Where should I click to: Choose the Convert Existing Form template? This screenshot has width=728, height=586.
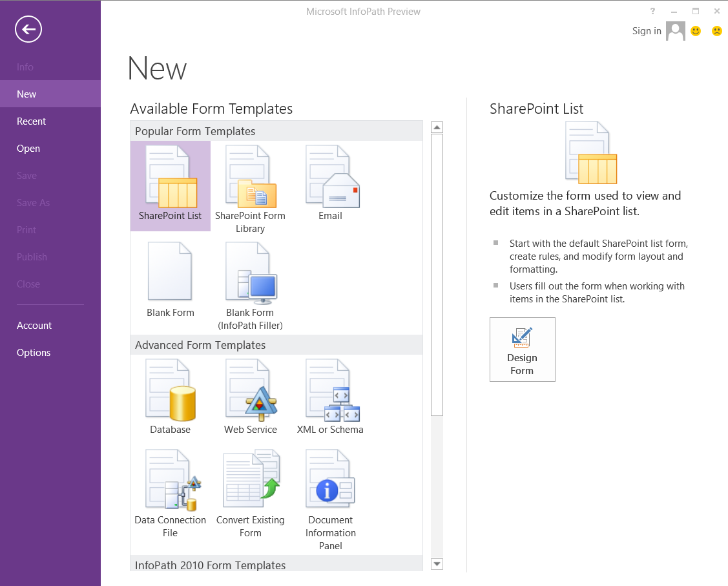[251, 493]
